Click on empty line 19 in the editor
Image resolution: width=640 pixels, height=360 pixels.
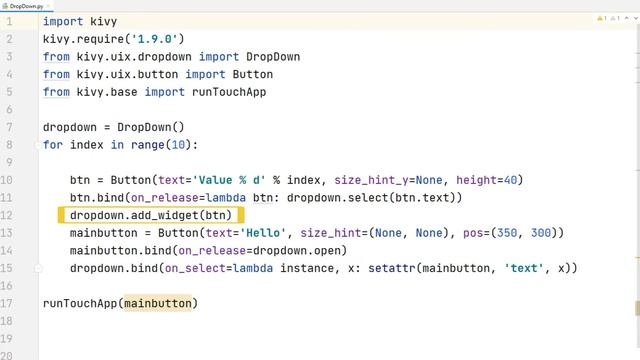327,339
